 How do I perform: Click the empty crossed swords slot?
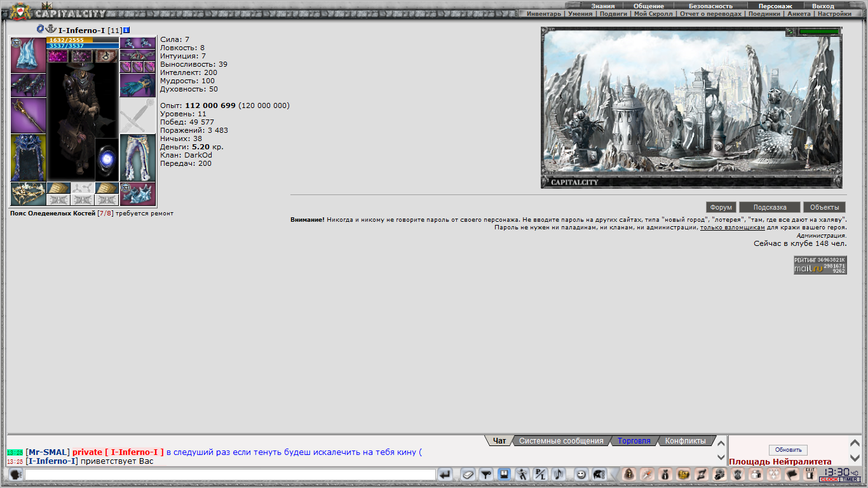(137, 116)
